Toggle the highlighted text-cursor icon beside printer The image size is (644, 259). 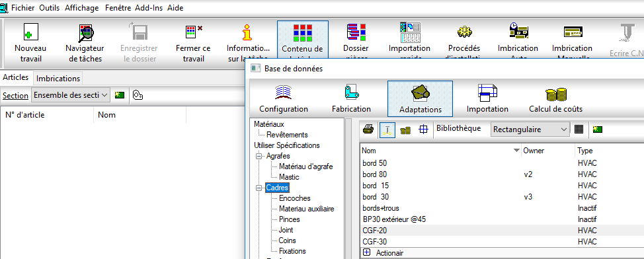[x=387, y=129]
